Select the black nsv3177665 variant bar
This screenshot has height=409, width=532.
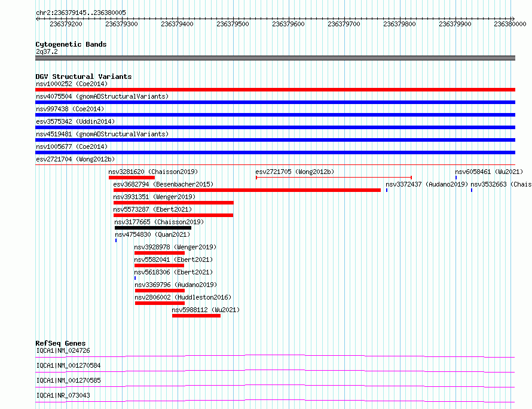pyautogui.click(x=153, y=228)
